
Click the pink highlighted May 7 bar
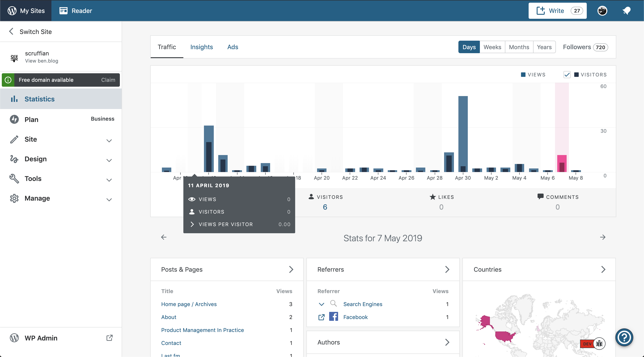pyautogui.click(x=562, y=163)
